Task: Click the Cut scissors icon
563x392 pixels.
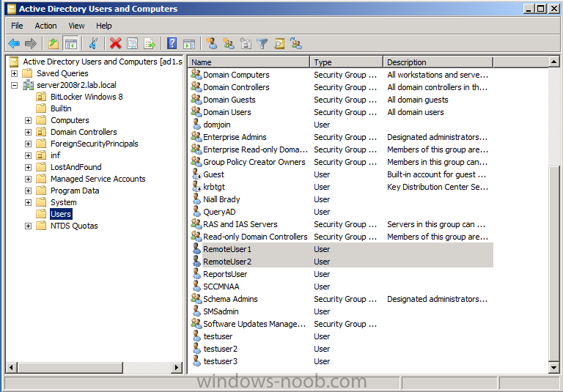Action: pos(93,44)
